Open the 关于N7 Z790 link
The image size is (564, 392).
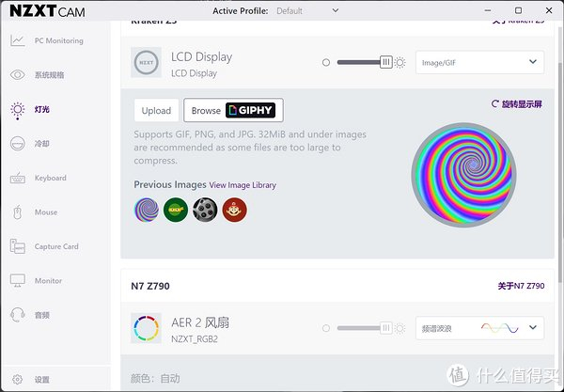(521, 286)
